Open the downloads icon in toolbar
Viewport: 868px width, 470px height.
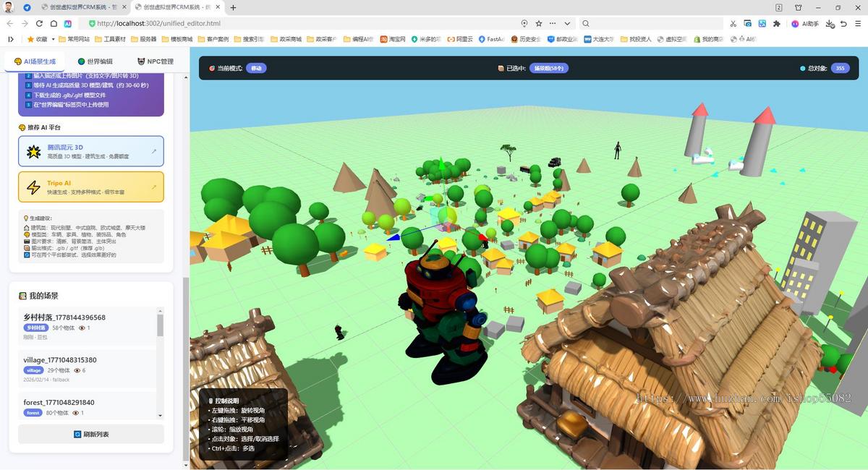point(830,24)
